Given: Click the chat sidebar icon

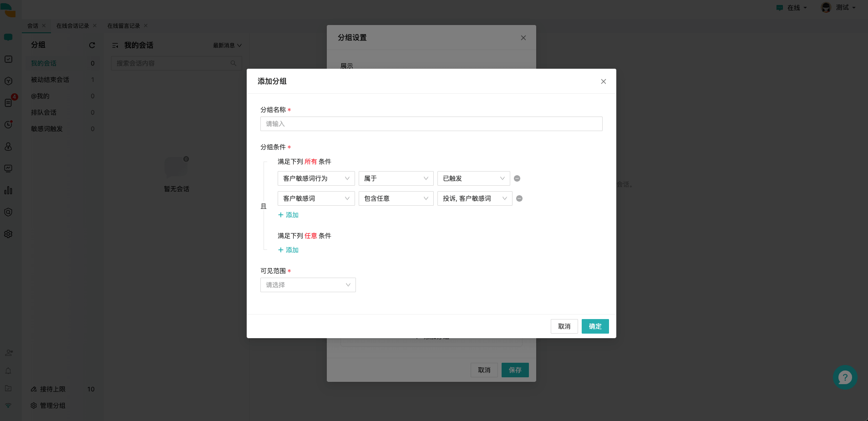Looking at the screenshot, I should (x=8, y=37).
